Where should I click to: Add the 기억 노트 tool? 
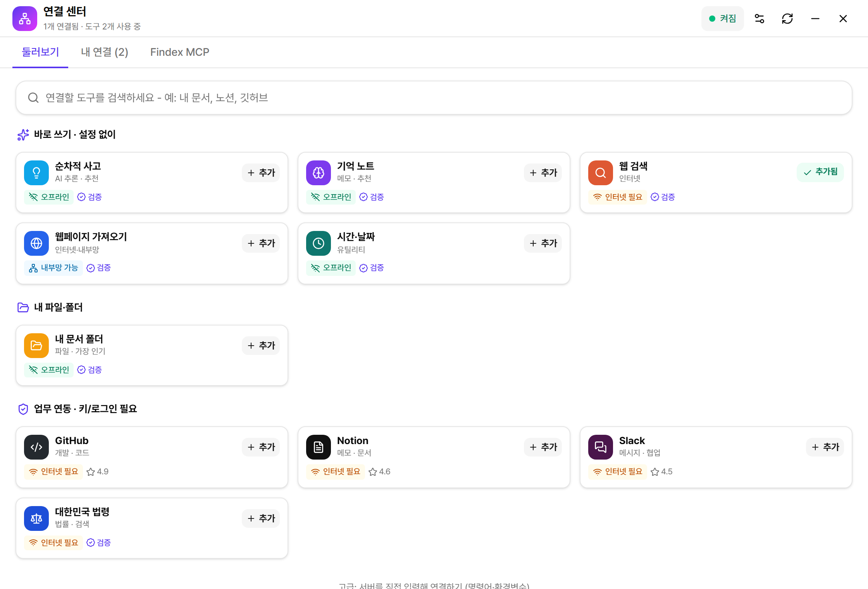tap(543, 173)
